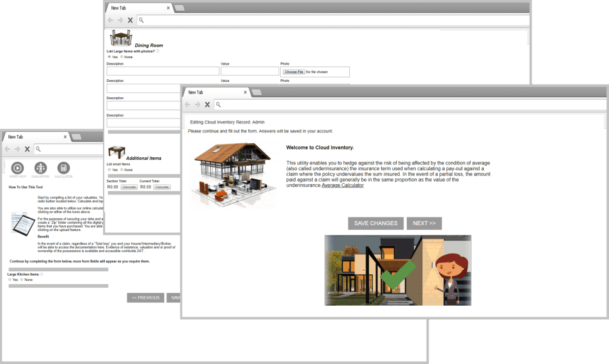Focus second Description field in Dining Room

point(144,88)
